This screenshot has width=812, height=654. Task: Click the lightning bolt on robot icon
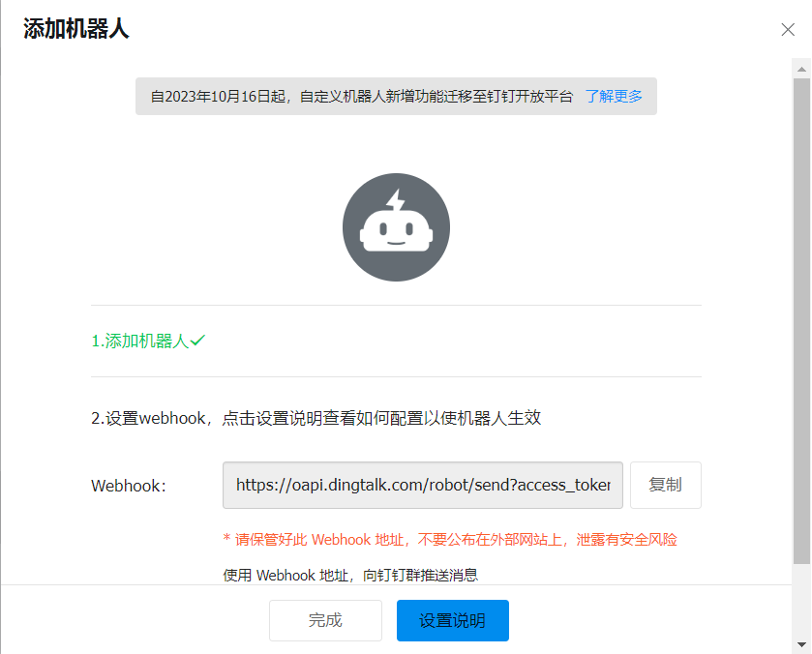pyautogui.click(x=396, y=200)
